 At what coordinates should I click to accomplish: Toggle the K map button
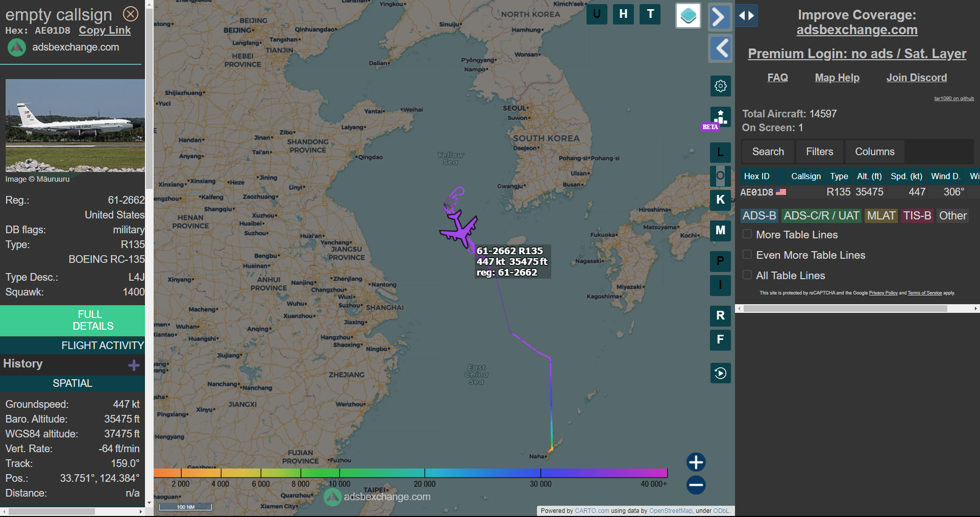tap(720, 200)
